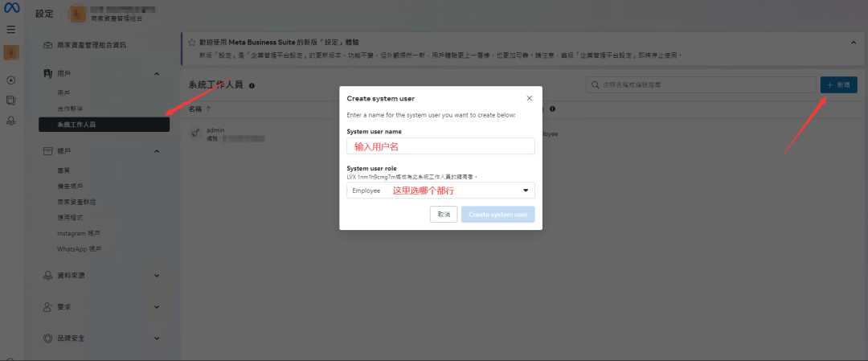Open the hamburger menu
868x361 pixels.
11,30
